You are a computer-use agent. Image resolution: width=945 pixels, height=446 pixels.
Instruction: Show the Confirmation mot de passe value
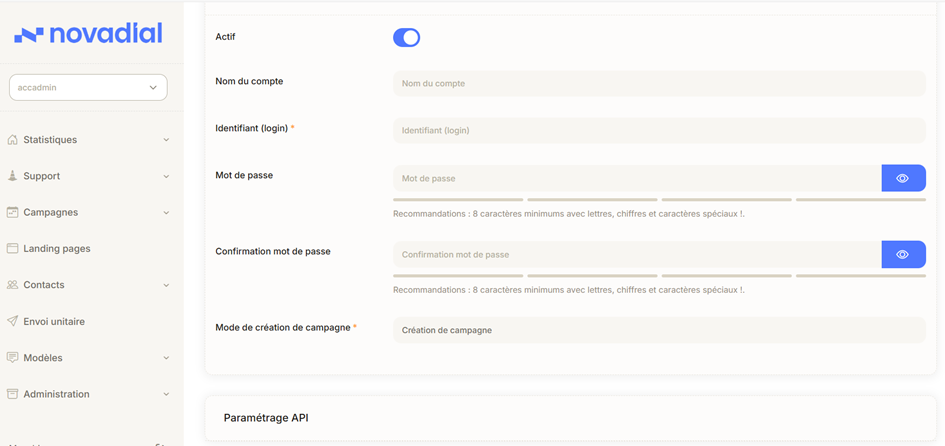point(903,254)
